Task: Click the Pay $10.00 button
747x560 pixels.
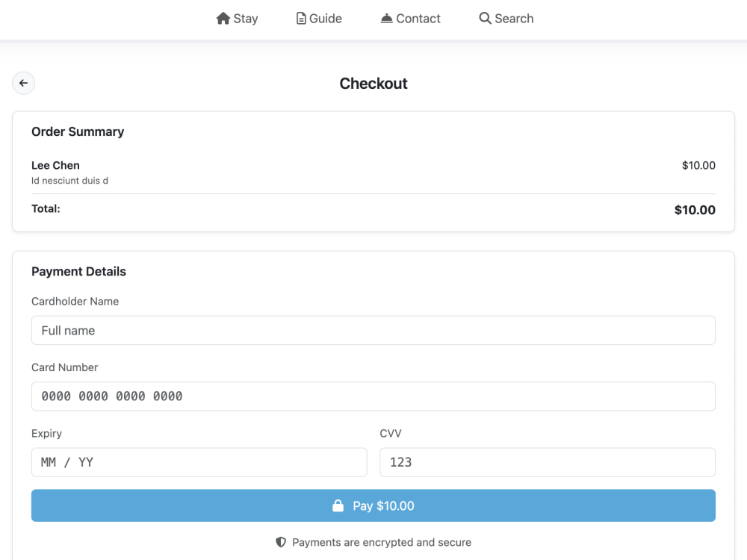Action: [373, 505]
